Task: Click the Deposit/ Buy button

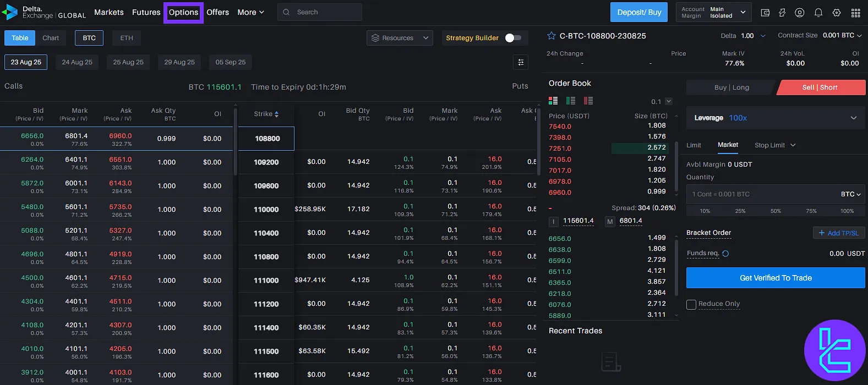Action: click(639, 12)
